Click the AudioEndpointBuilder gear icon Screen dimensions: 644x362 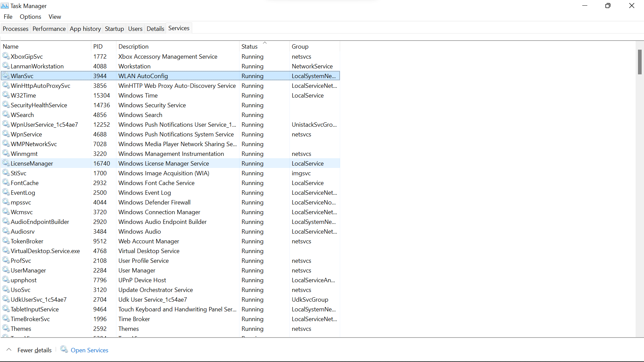(x=6, y=222)
